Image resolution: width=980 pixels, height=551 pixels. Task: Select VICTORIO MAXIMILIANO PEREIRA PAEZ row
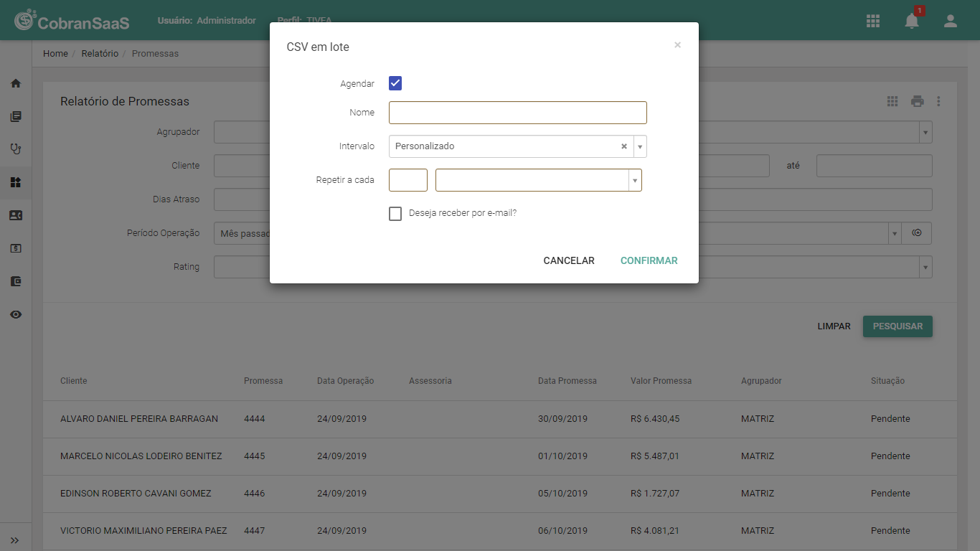pyautogui.click(x=500, y=531)
